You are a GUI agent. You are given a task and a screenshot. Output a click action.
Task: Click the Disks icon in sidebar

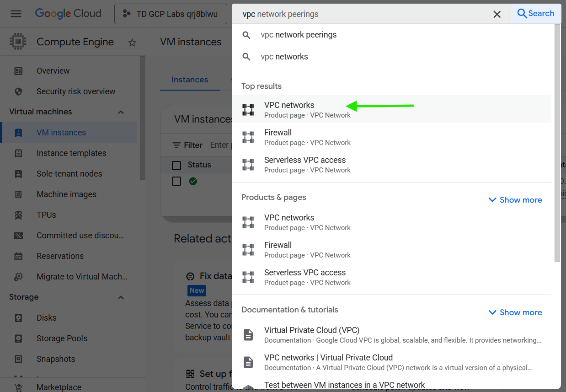click(18, 318)
